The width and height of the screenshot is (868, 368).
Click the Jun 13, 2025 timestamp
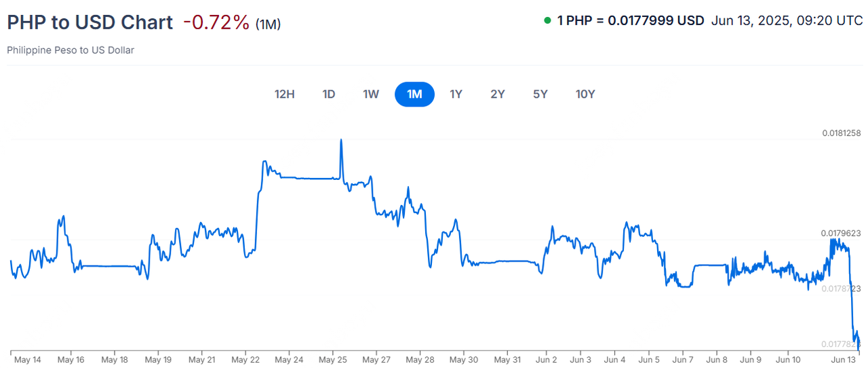(x=787, y=20)
